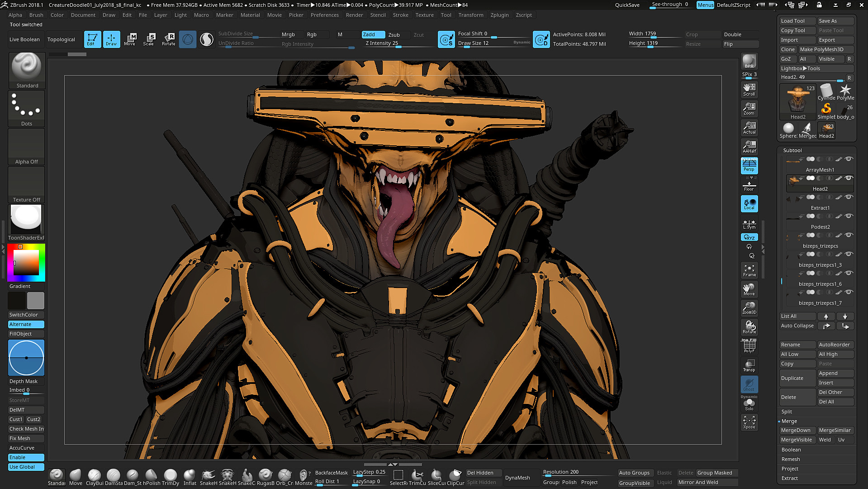Expand the Boolean section
The width and height of the screenshot is (868, 489).
[791, 450]
